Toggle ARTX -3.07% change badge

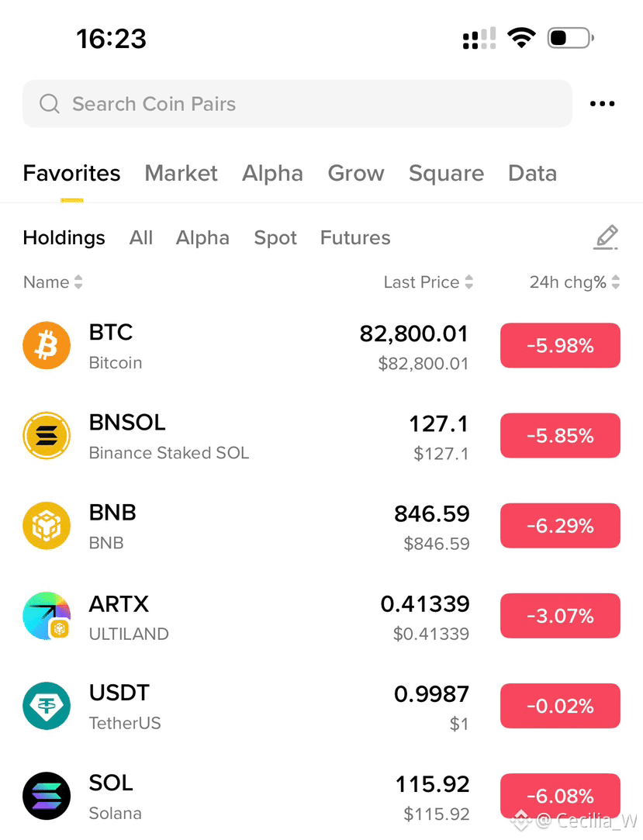point(561,616)
